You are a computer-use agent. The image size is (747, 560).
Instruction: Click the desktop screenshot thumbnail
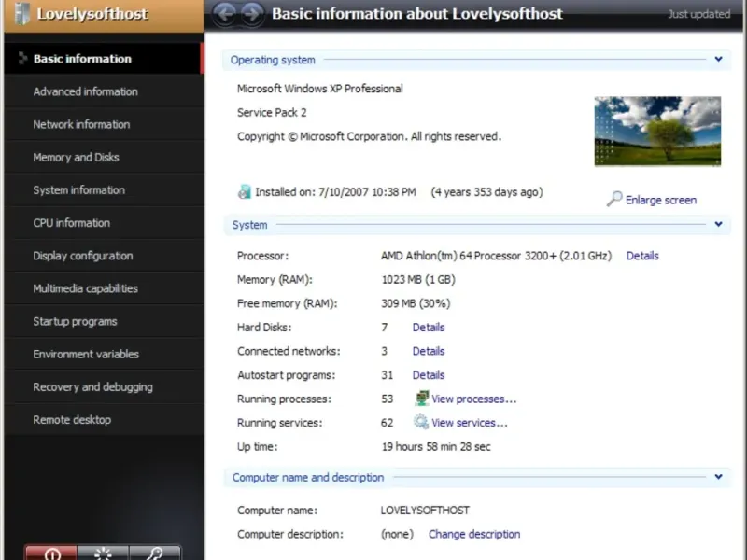(x=657, y=132)
